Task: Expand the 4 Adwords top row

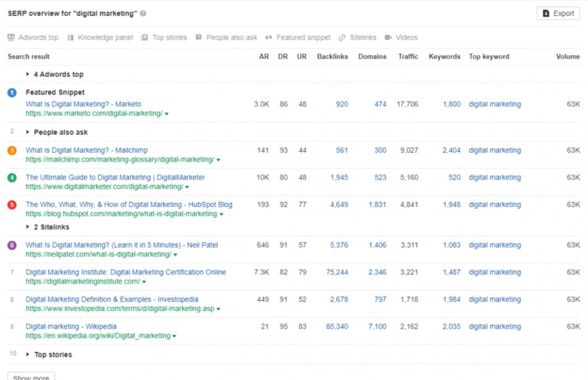Action: pyautogui.click(x=28, y=75)
